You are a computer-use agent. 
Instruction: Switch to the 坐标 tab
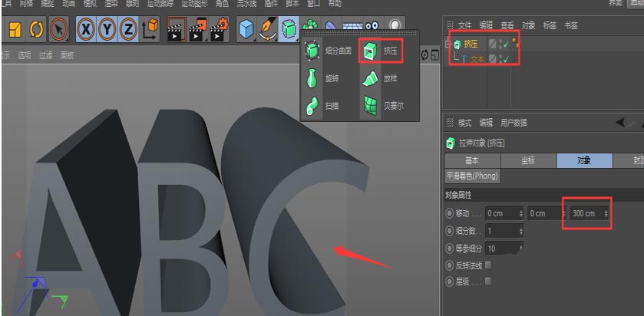pos(528,161)
